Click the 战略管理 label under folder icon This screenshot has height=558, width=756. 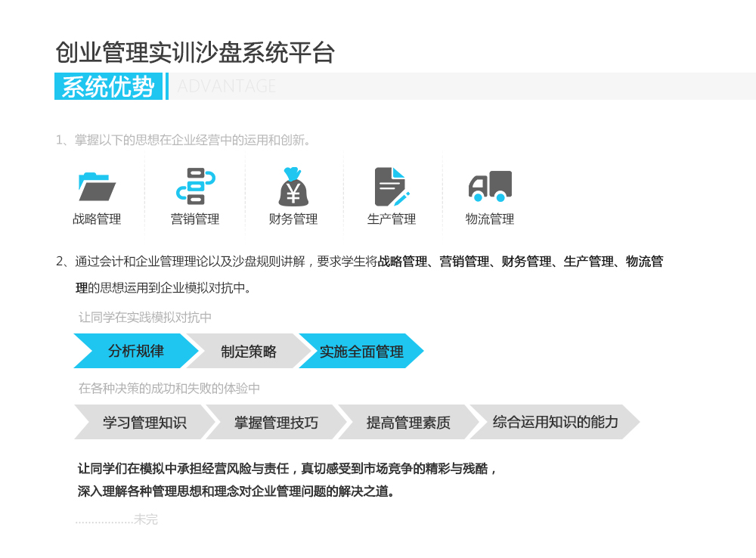coord(97,219)
